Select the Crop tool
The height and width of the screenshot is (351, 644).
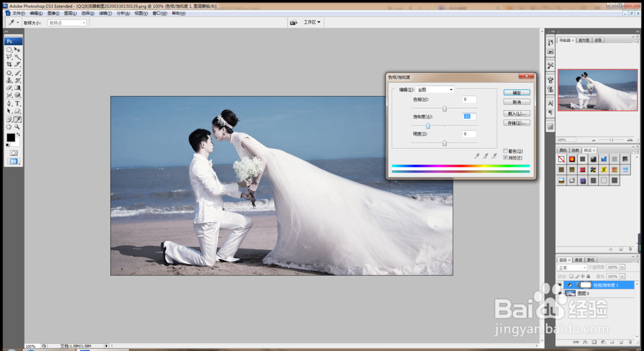click(x=9, y=64)
